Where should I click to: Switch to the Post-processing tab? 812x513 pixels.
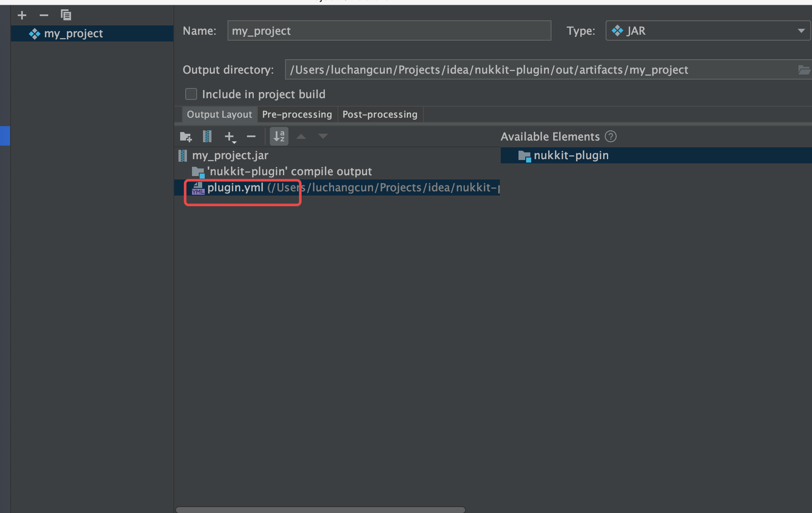click(380, 115)
